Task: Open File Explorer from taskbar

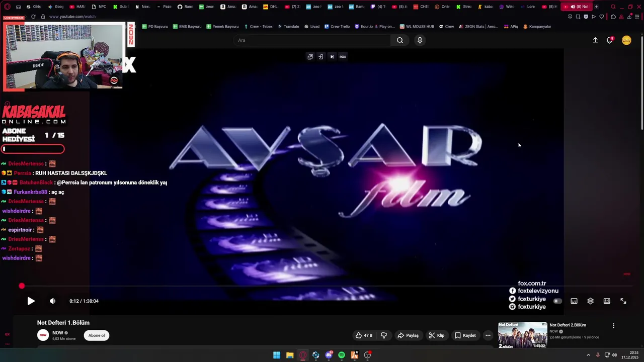Action: pyautogui.click(x=290, y=355)
